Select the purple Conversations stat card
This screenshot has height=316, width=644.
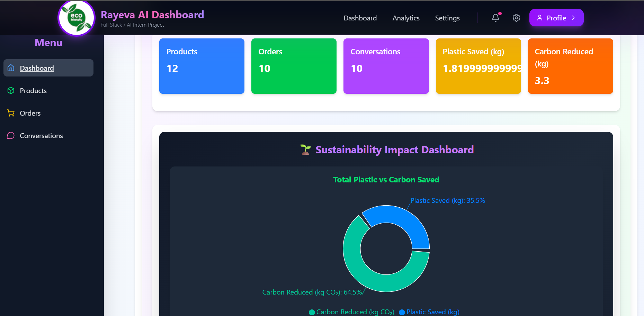coord(386,66)
